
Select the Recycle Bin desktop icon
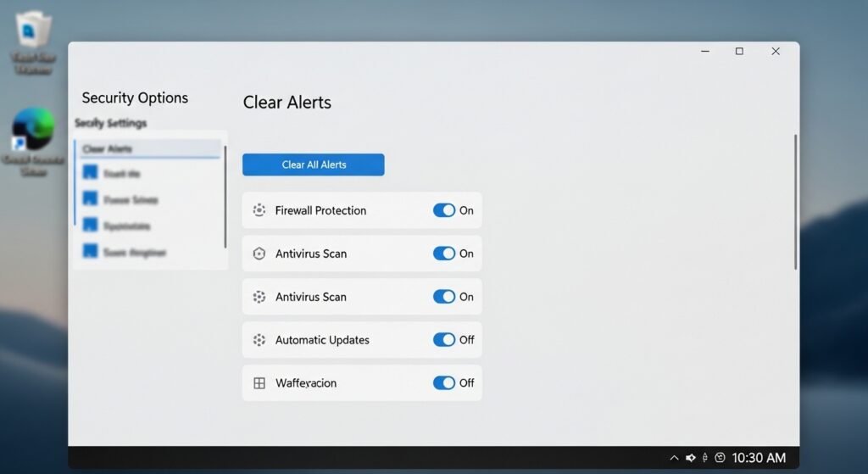point(33,31)
